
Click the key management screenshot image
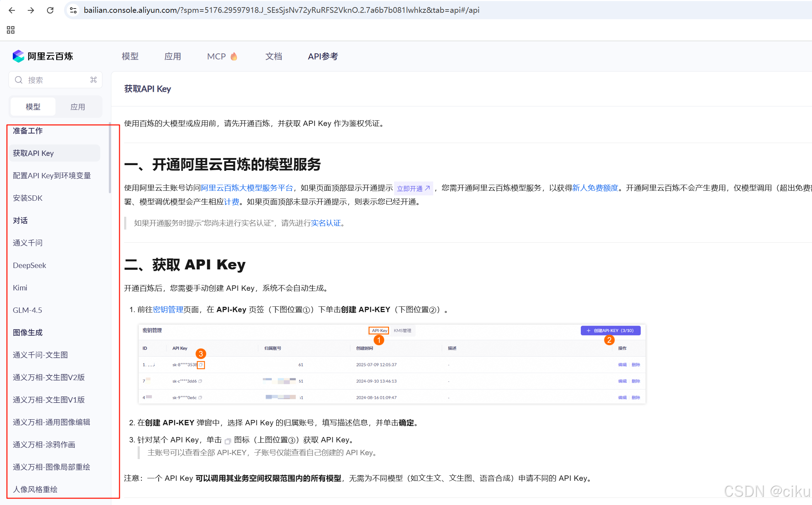coord(392,364)
